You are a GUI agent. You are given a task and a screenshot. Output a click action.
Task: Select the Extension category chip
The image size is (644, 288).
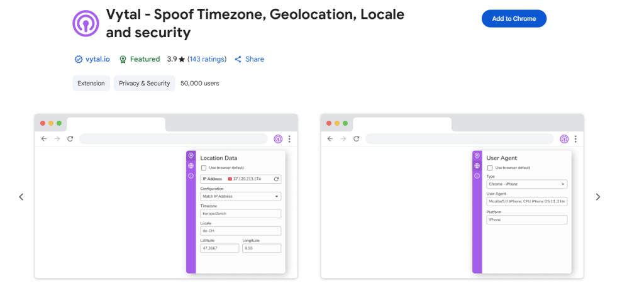tap(91, 83)
